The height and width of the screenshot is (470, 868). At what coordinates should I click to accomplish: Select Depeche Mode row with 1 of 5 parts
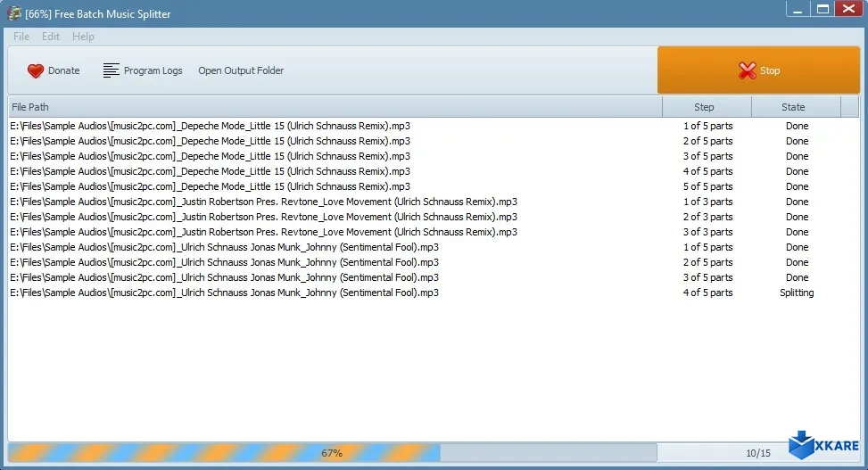[x=434, y=126]
